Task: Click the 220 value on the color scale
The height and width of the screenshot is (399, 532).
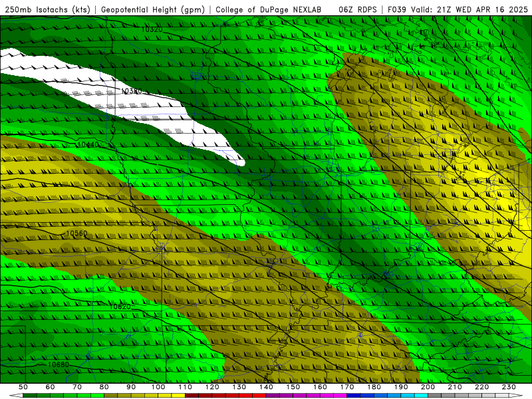Action: click(481, 387)
